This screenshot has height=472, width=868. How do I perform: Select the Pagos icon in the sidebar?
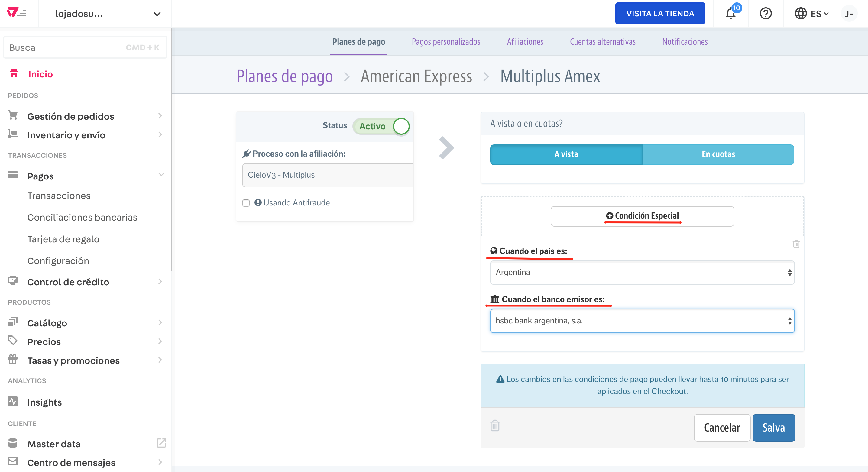(12, 175)
